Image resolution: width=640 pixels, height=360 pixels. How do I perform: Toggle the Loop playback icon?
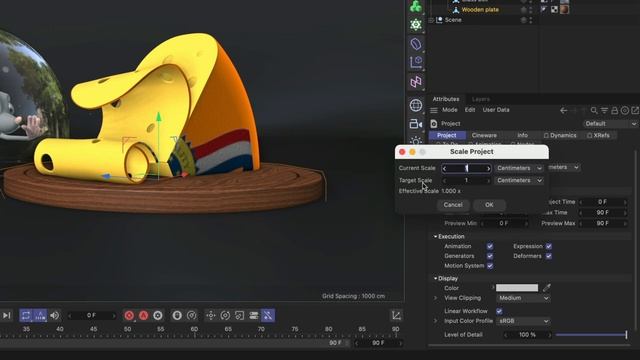point(26,315)
